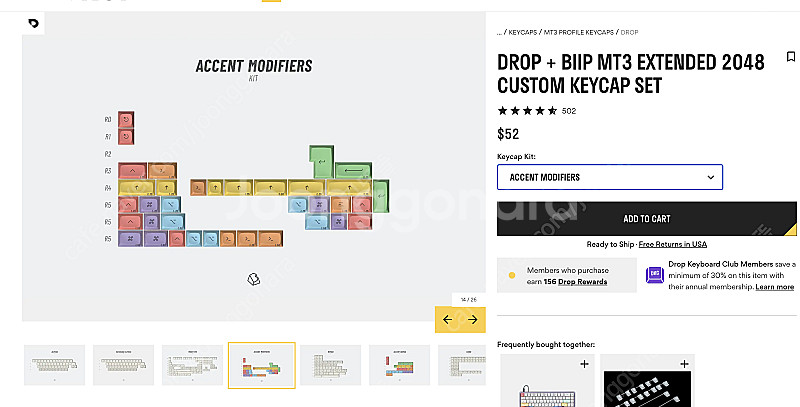The image size is (800, 407).
Task: Add the black keycap item with plus icon
Action: tap(684, 364)
